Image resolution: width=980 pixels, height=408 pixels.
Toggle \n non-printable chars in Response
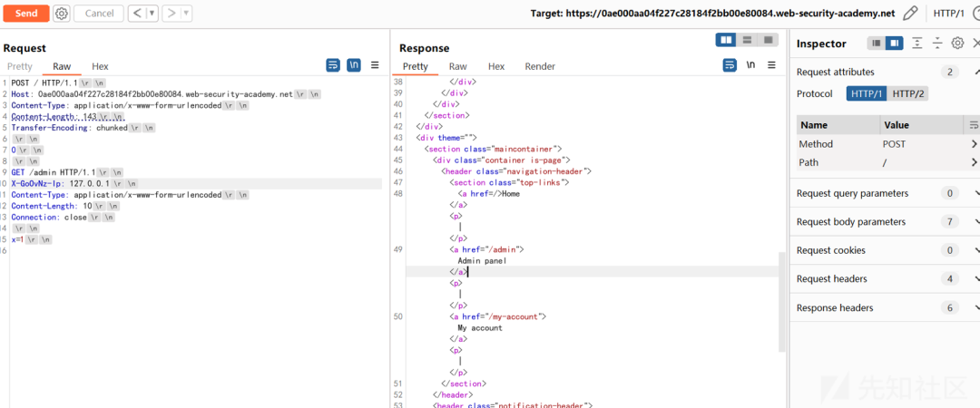[750, 65]
